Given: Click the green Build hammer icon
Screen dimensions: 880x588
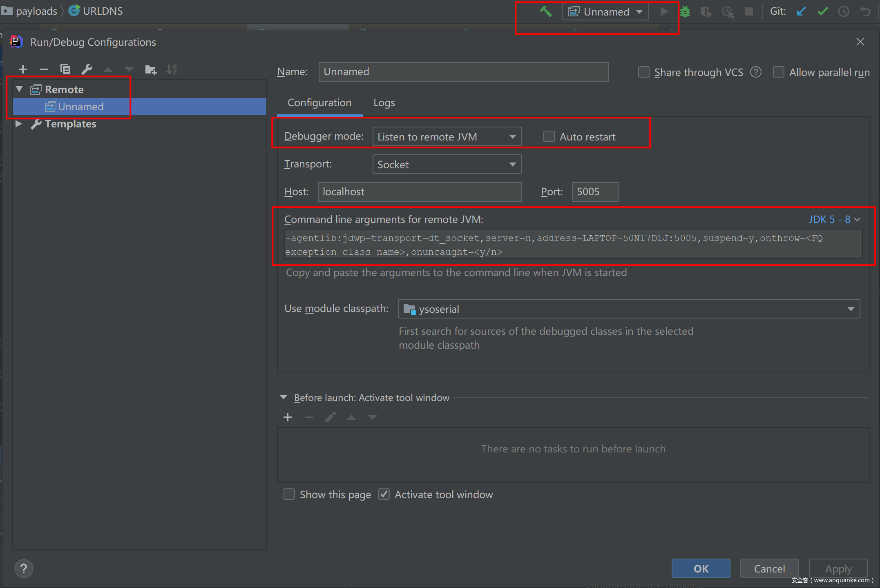Looking at the screenshot, I should [546, 11].
